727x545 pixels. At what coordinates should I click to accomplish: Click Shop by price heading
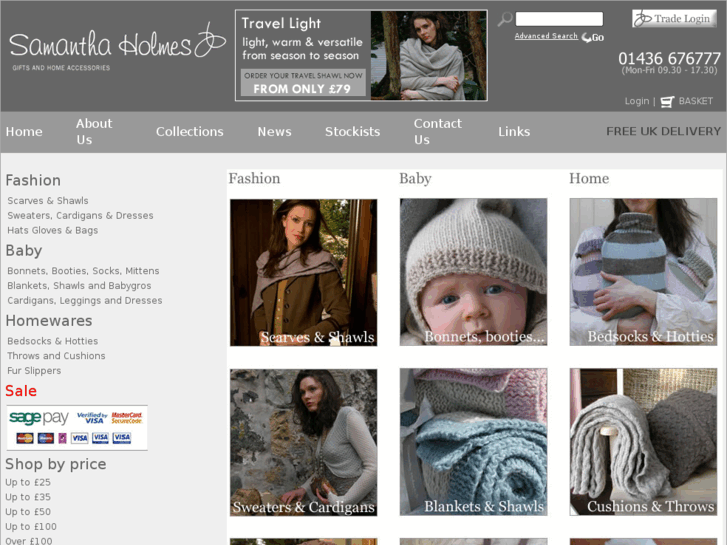(x=56, y=464)
